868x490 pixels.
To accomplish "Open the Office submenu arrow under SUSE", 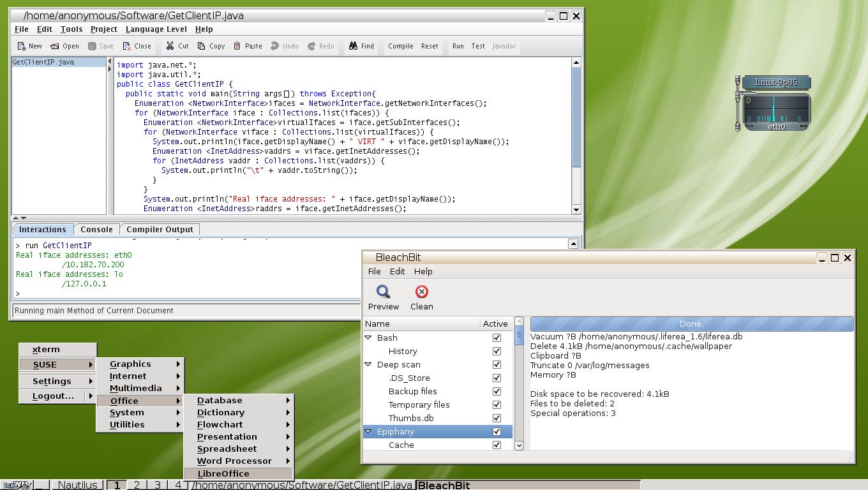I will 179,400.
